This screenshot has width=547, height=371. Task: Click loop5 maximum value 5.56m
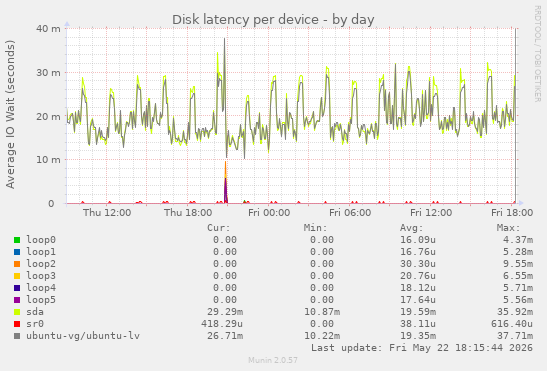click(x=518, y=300)
